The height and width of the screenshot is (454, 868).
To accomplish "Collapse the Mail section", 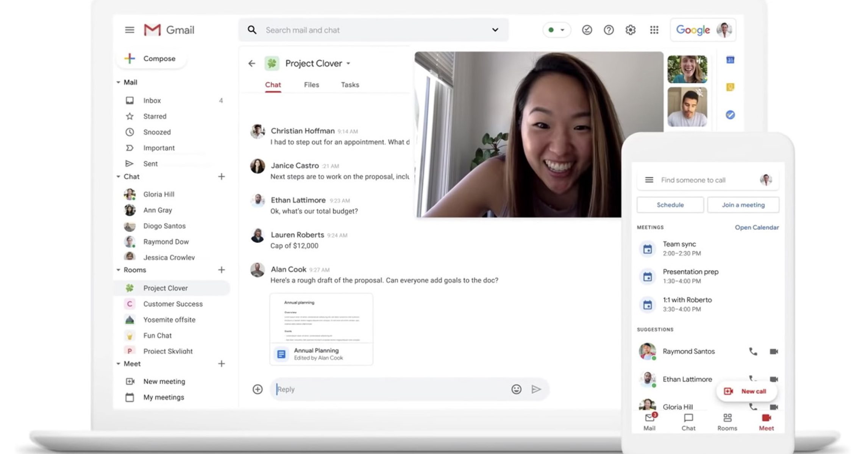I will point(119,82).
